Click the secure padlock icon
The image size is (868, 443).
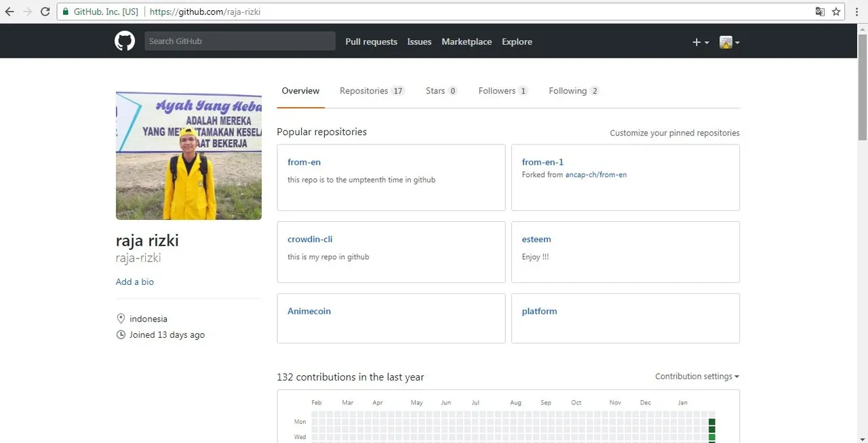click(x=65, y=12)
